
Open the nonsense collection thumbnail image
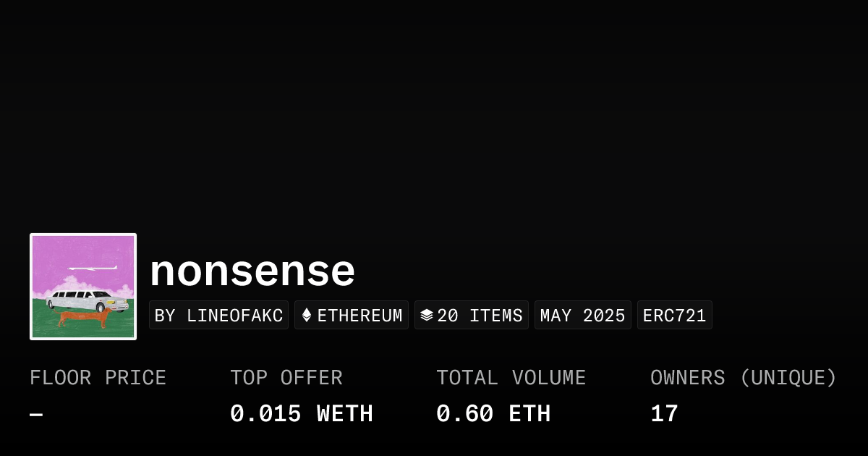(x=83, y=286)
